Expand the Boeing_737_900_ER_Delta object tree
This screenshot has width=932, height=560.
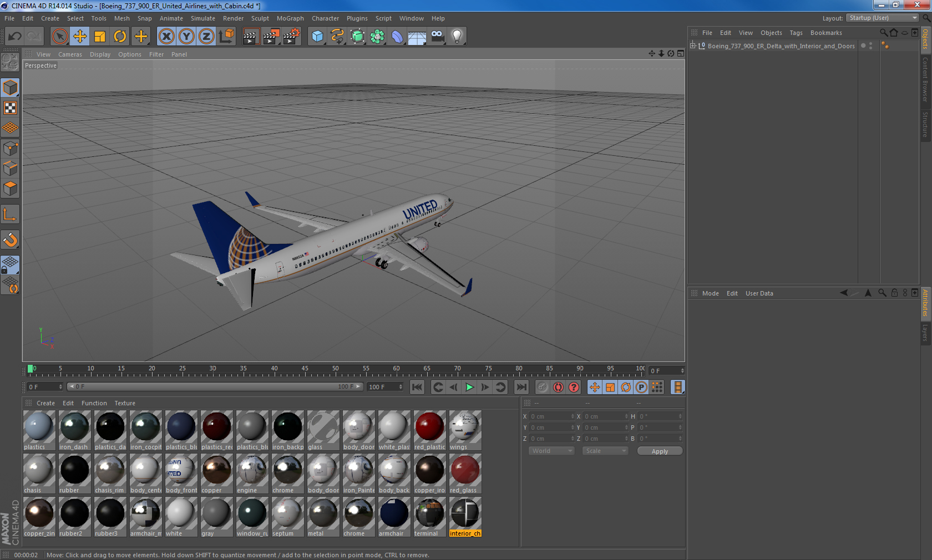pos(693,46)
